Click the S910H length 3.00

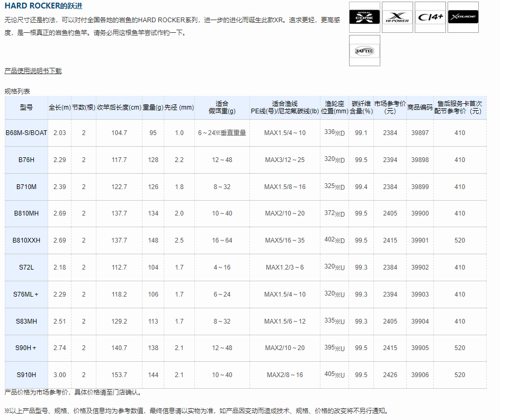(60, 374)
